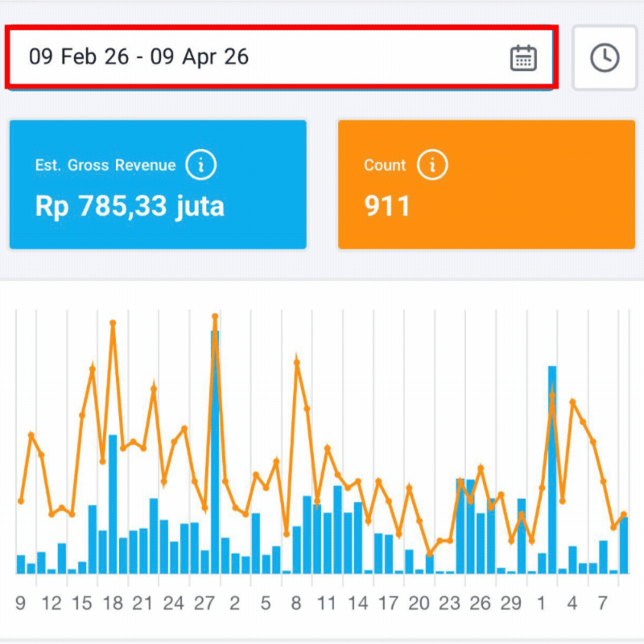The height and width of the screenshot is (644, 644).
Task: Select the first orange data point at left
Action: coord(21,501)
